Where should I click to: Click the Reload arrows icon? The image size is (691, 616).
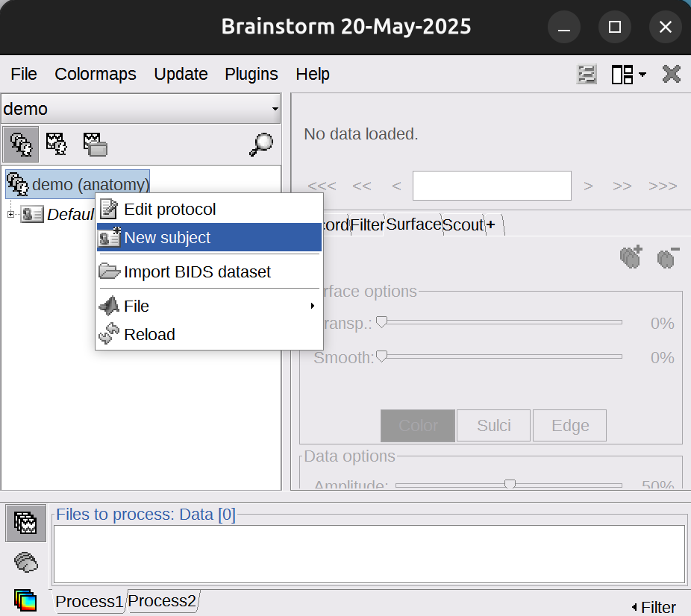point(109,334)
